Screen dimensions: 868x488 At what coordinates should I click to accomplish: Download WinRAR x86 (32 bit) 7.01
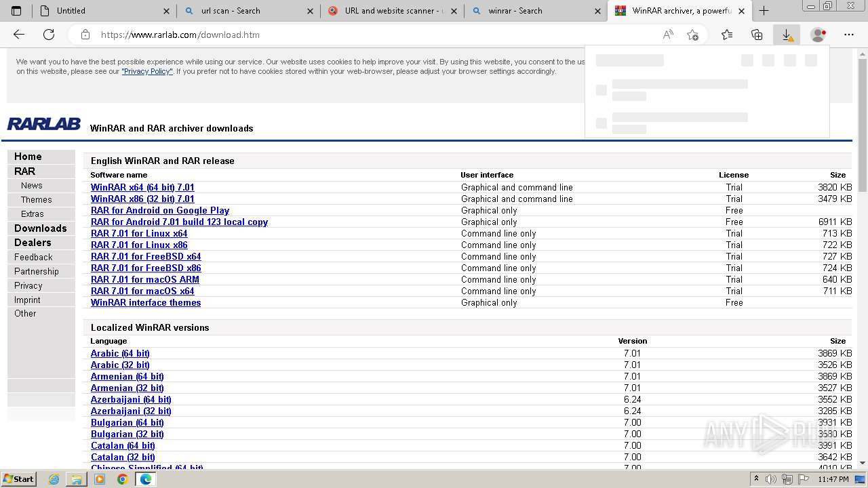[142, 199]
